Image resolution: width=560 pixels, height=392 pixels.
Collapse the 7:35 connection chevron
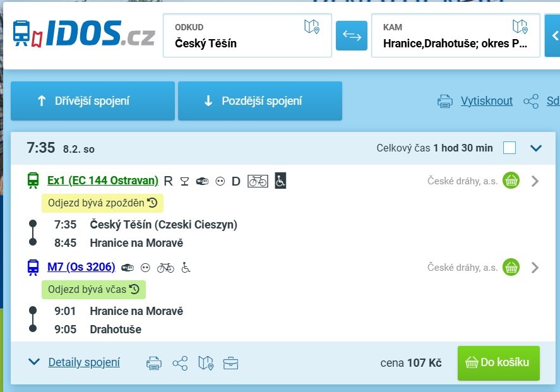[536, 148]
